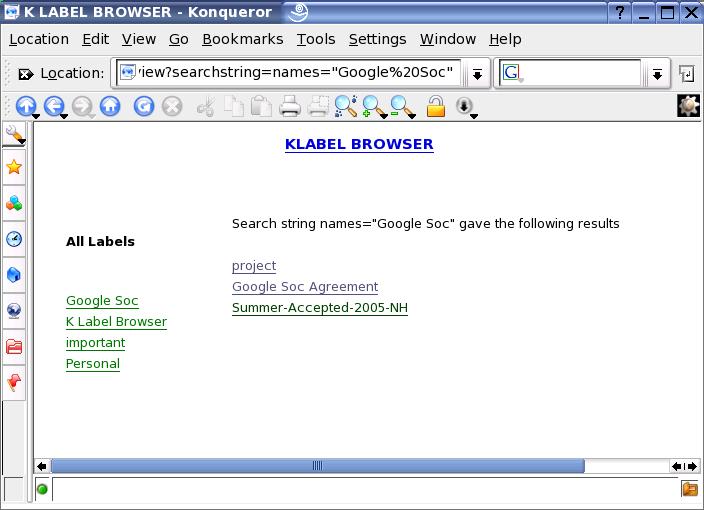This screenshot has width=704, height=510.
Task: Open the History clock sidebar tab
Action: 14,239
